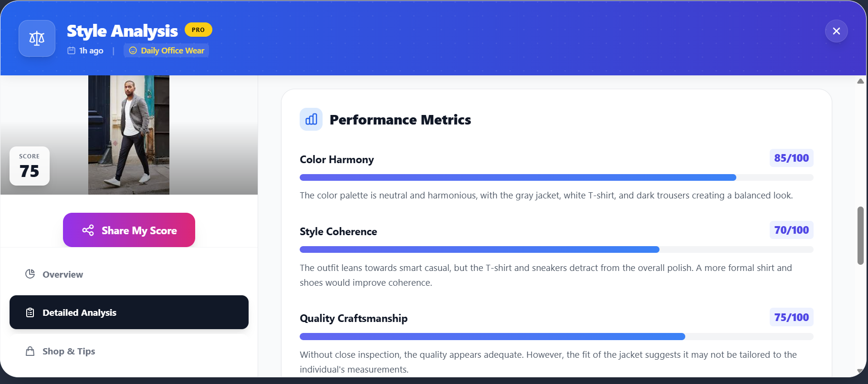Click the Daily Office Wear tag
The image size is (868, 384).
point(167,51)
